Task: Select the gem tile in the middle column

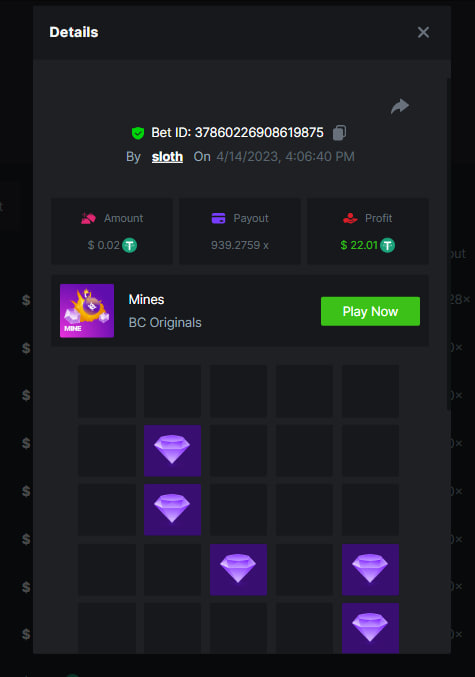Action: [238, 569]
